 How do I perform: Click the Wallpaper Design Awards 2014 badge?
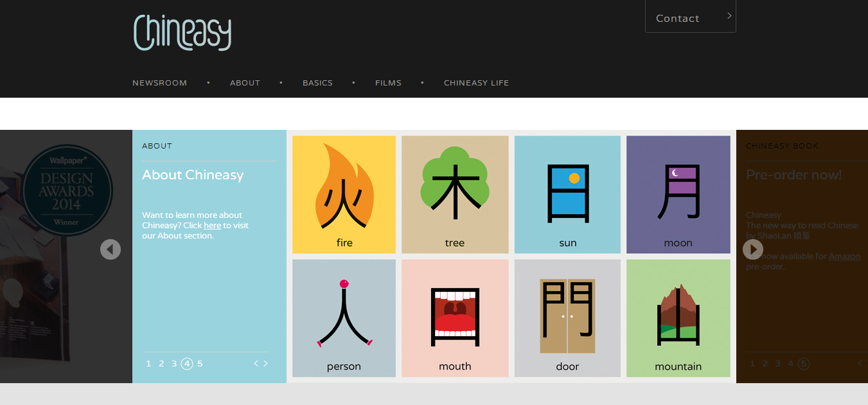[66, 191]
